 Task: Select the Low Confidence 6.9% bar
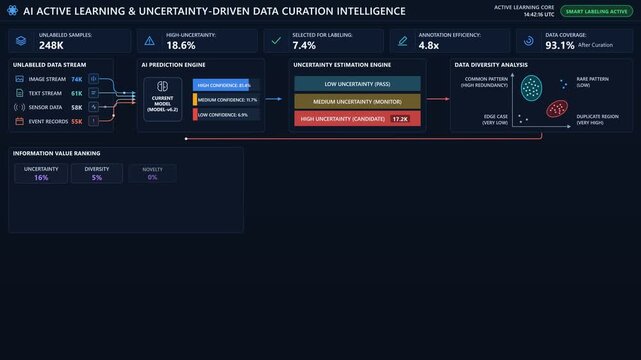226,115
